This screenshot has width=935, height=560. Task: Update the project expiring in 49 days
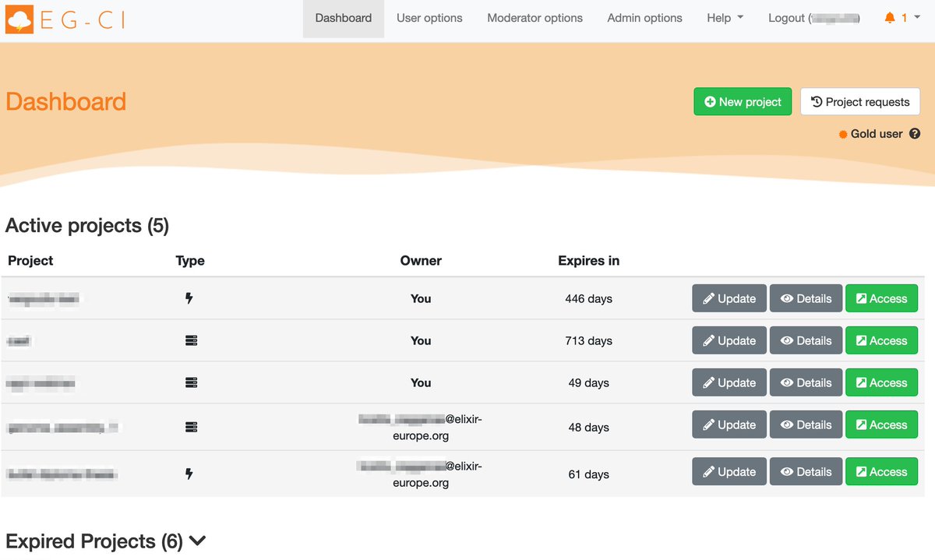pos(729,382)
